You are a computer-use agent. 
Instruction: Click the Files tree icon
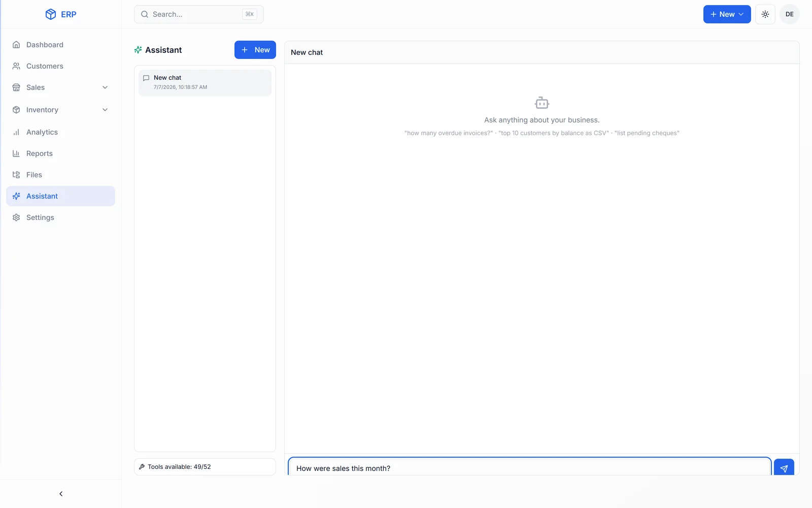(16, 175)
